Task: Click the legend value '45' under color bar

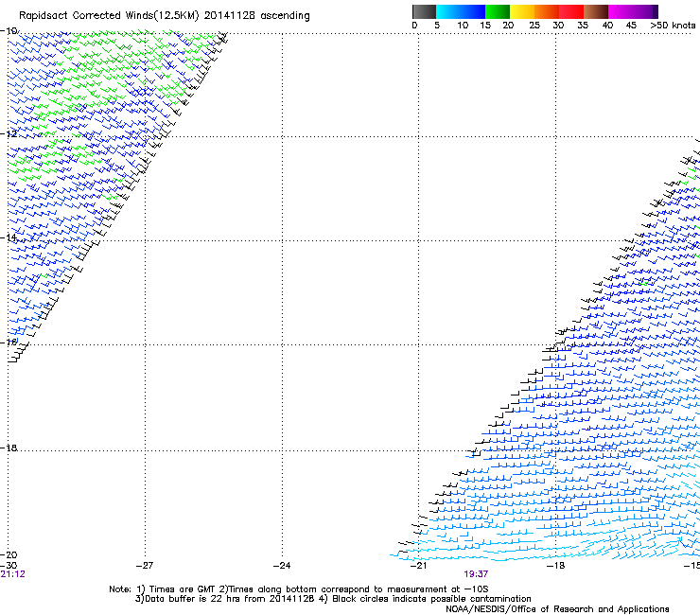Action: tap(631, 26)
